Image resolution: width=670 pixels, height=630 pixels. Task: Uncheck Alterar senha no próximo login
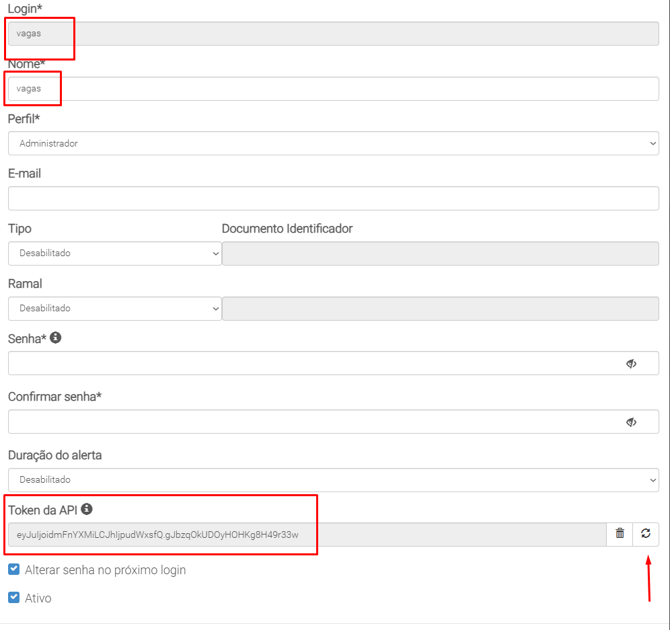tap(14, 570)
